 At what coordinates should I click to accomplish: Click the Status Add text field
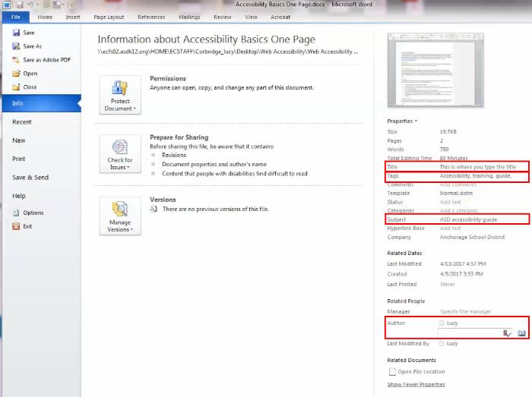tap(450, 202)
